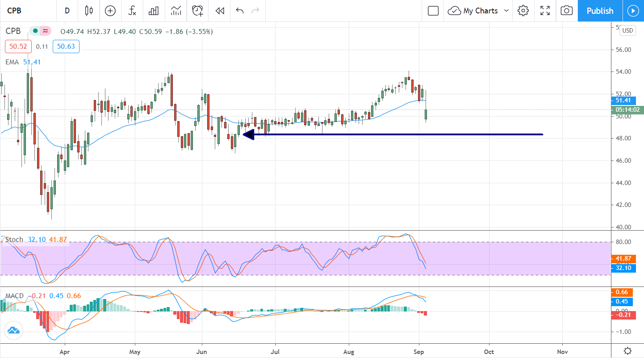
Task: Click the cloud save icon beside My Charts
Action: [x=455, y=11]
